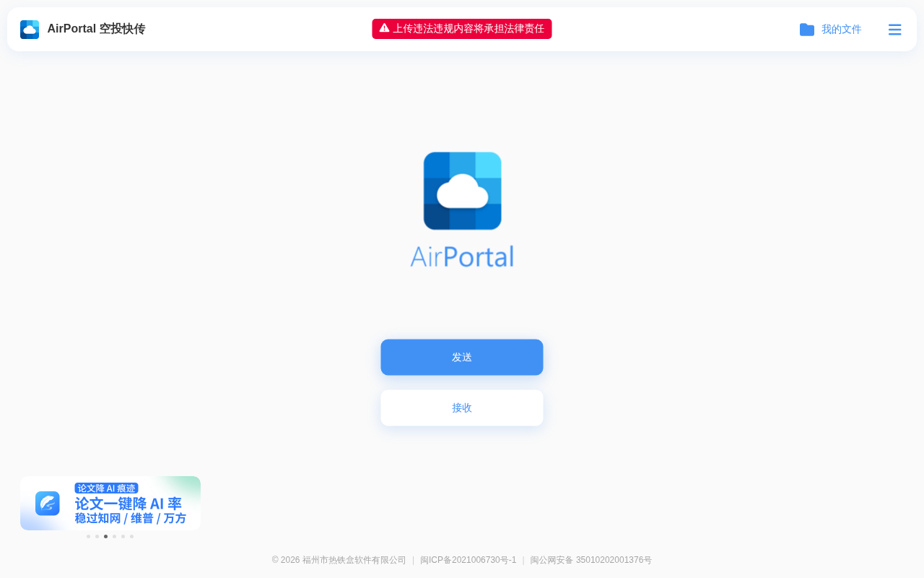Image resolution: width=924 pixels, height=578 pixels.
Task: Open 闽ICP备2021006730号-1 footer link
Action: click(468, 560)
